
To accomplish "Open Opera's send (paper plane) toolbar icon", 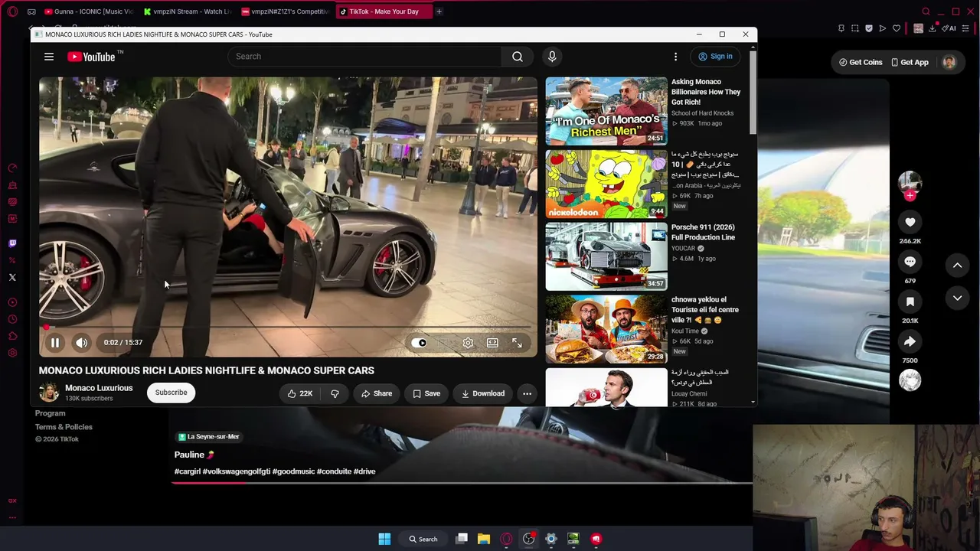I will pos(883,28).
